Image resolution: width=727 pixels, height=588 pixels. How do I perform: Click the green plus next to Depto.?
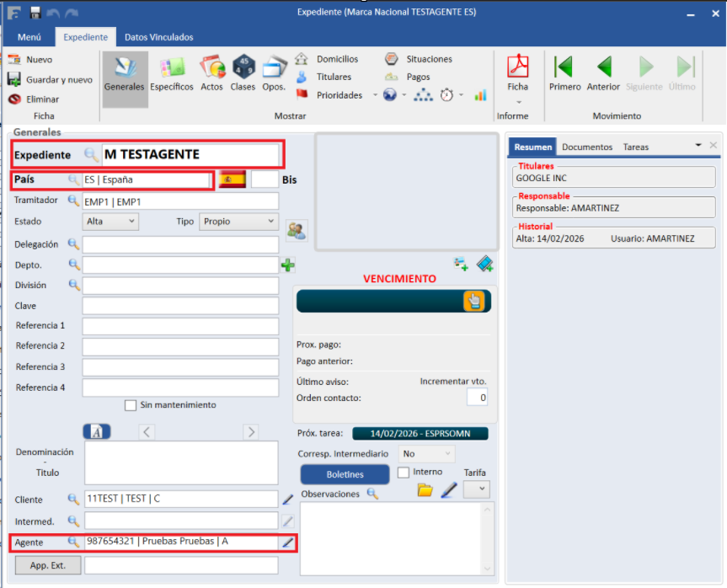(x=288, y=265)
